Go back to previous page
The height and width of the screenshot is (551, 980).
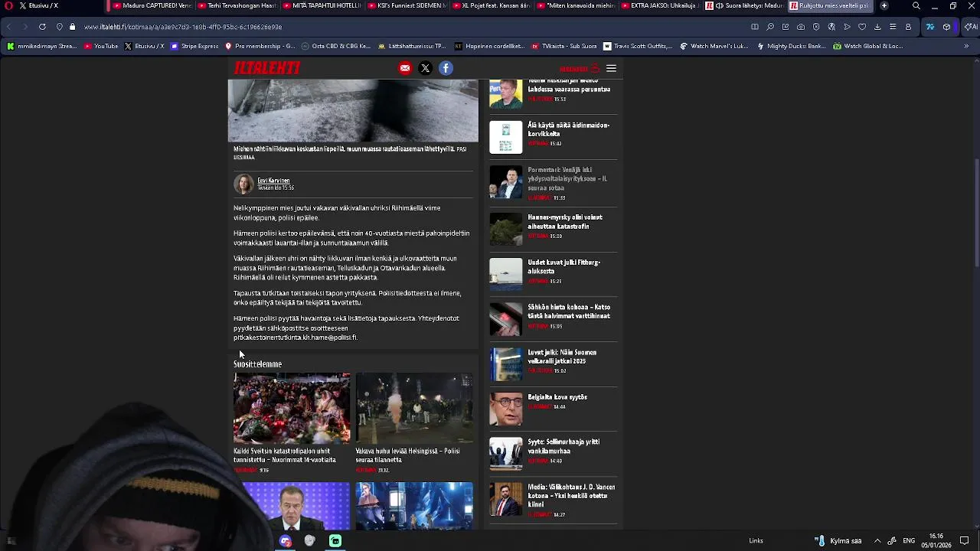coord(9,27)
